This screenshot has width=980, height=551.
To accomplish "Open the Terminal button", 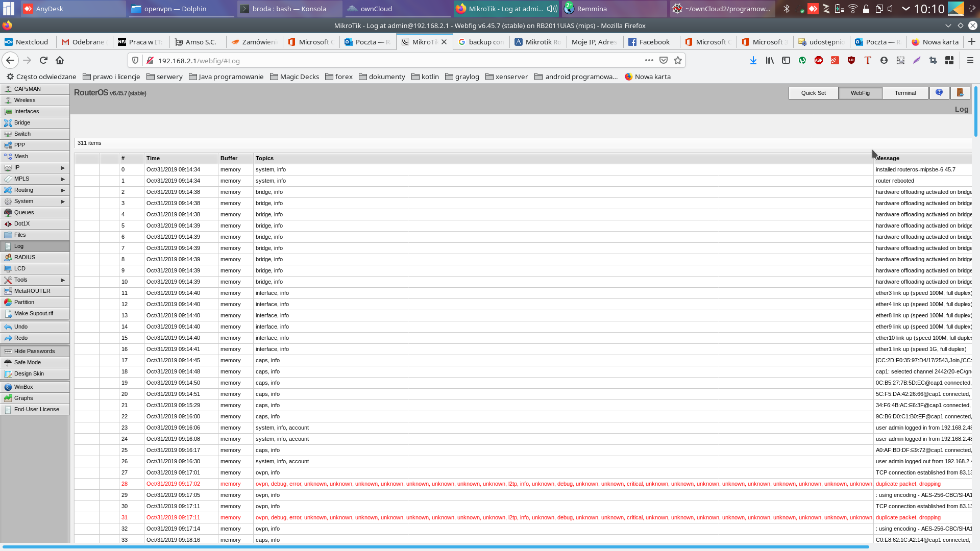I will 905,93.
